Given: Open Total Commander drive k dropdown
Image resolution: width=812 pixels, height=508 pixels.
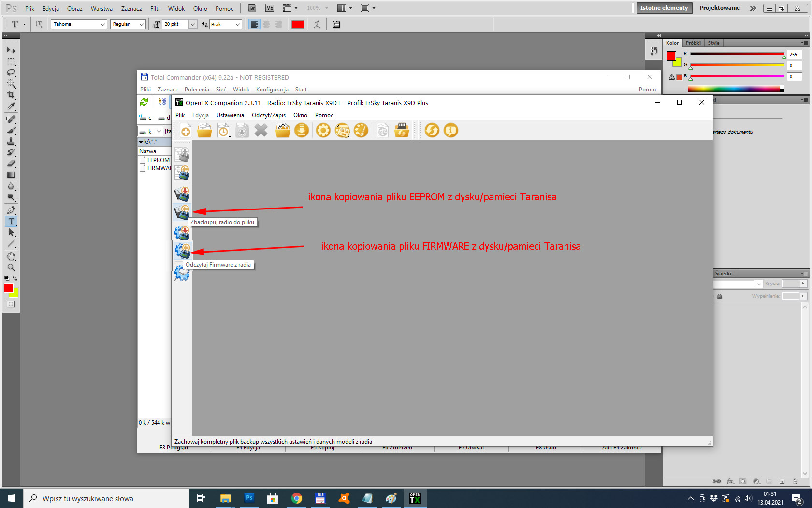Looking at the screenshot, I should point(150,131).
